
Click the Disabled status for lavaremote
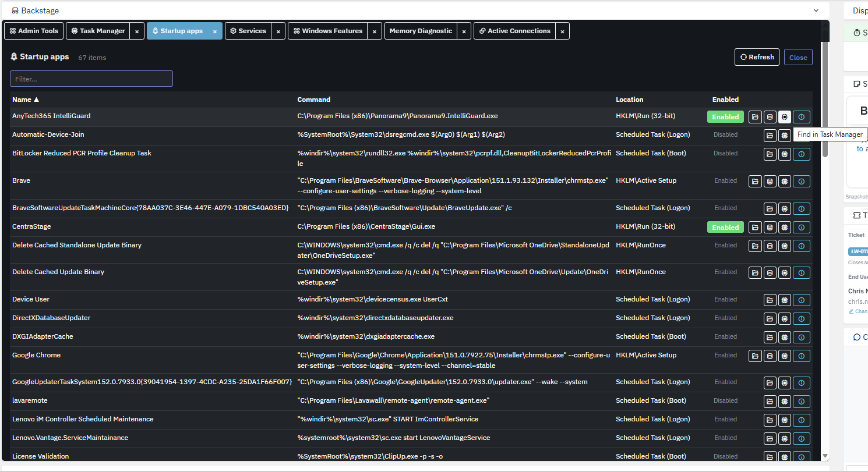(725, 400)
